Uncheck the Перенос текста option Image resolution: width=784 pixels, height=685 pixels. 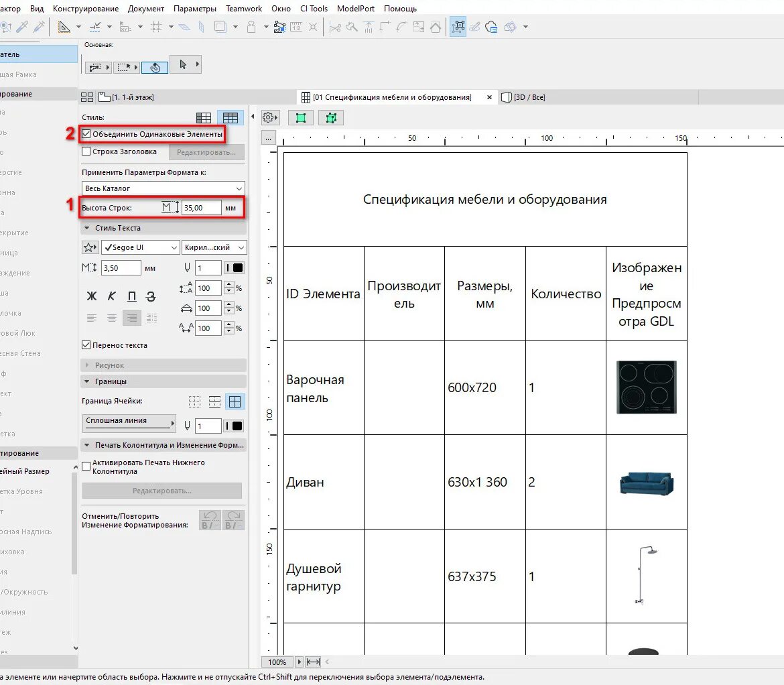point(86,345)
